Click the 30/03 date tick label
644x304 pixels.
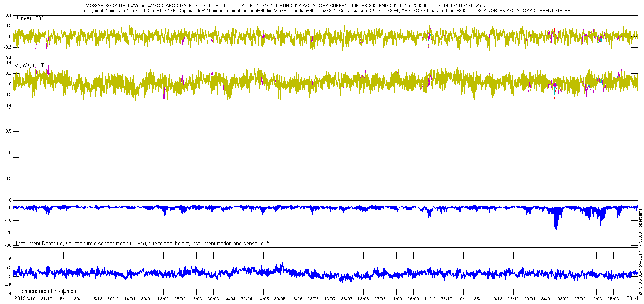coord(213,299)
